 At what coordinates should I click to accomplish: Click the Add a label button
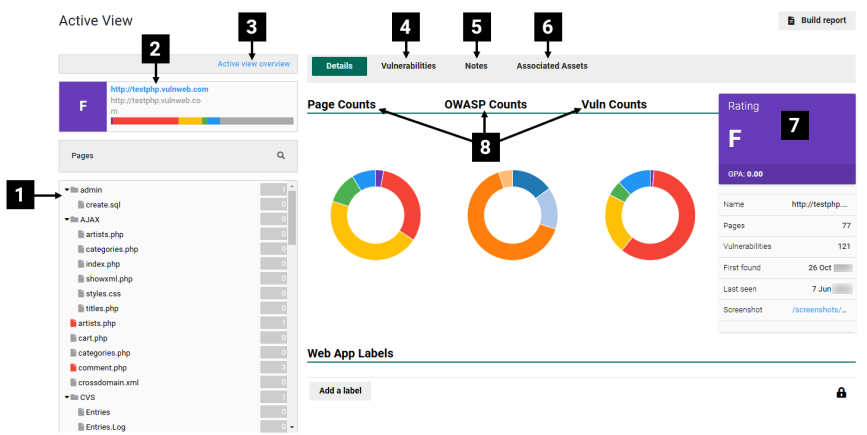[x=340, y=391]
